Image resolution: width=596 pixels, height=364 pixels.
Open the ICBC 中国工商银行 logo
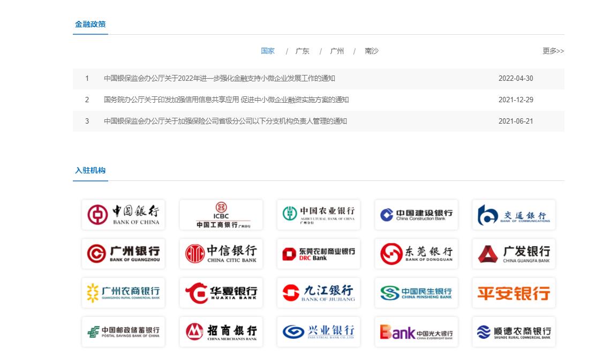point(221,215)
